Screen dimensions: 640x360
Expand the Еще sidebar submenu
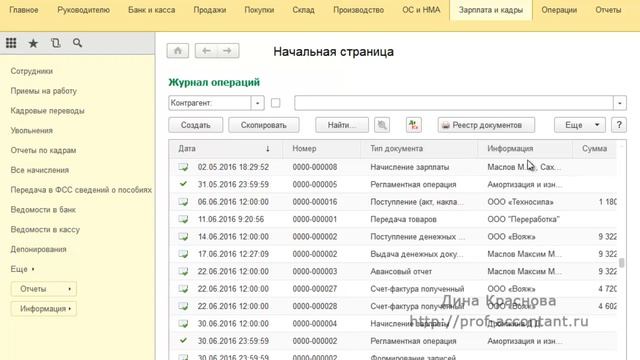(x=22, y=269)
